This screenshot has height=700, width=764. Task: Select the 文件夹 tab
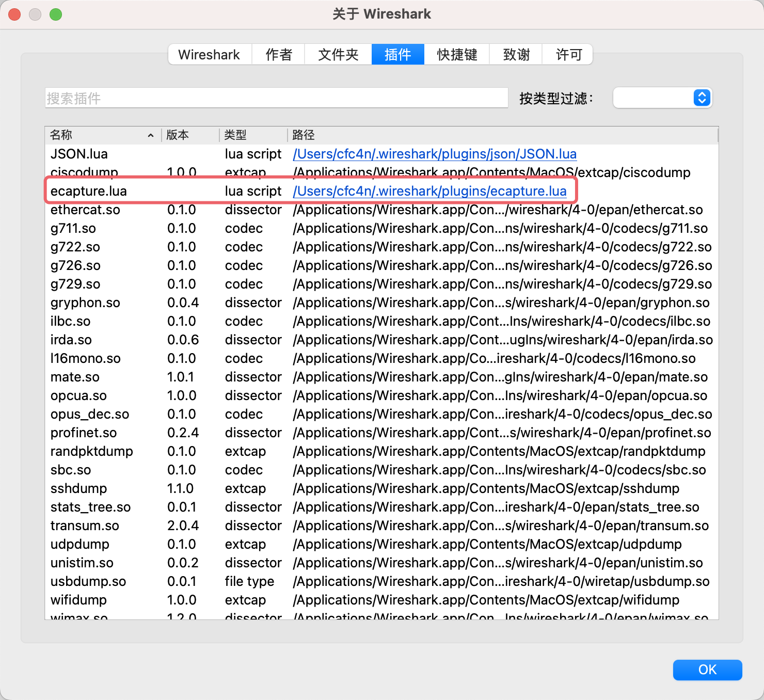tap(338, 54)
